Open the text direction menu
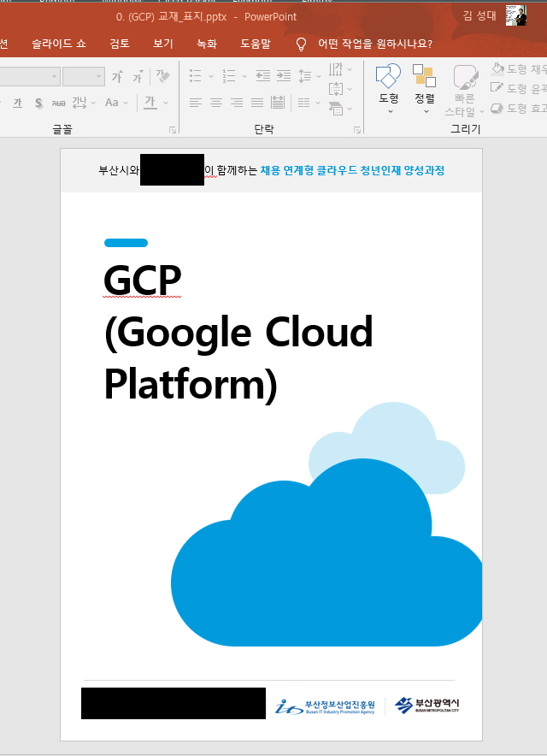Screen dimensions: 547x756 340,69
